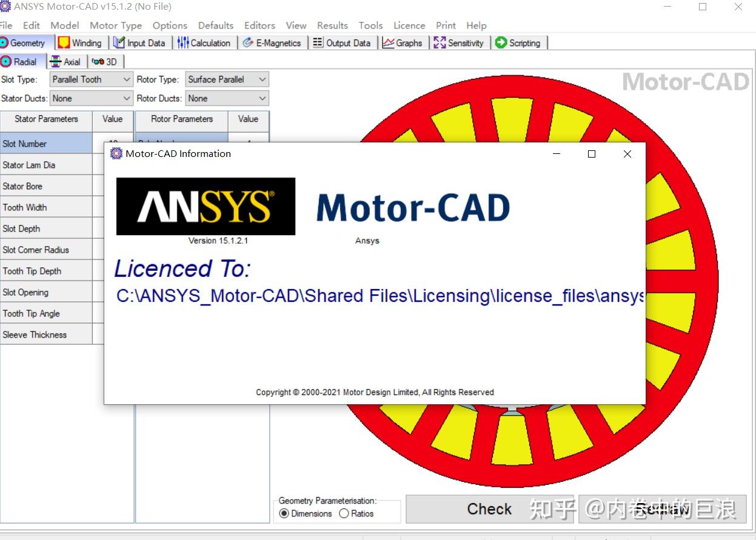Open the Motor Type menu
The width and height of the screenshot is (756, 540).
[115, 25]
